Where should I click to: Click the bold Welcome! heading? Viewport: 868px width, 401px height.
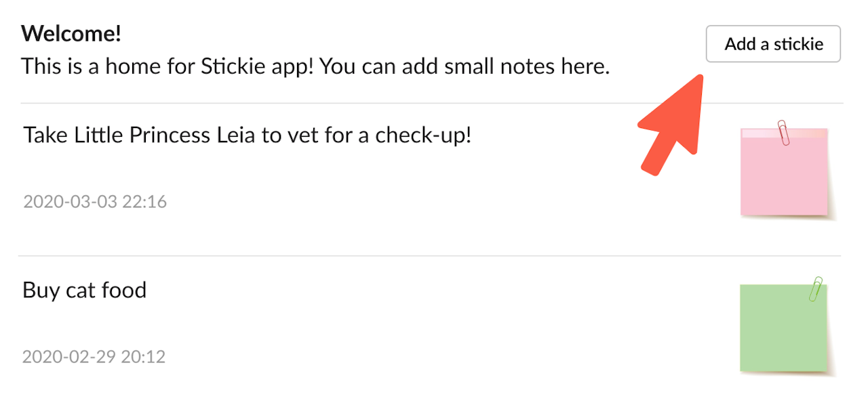(x=71, y=33)
